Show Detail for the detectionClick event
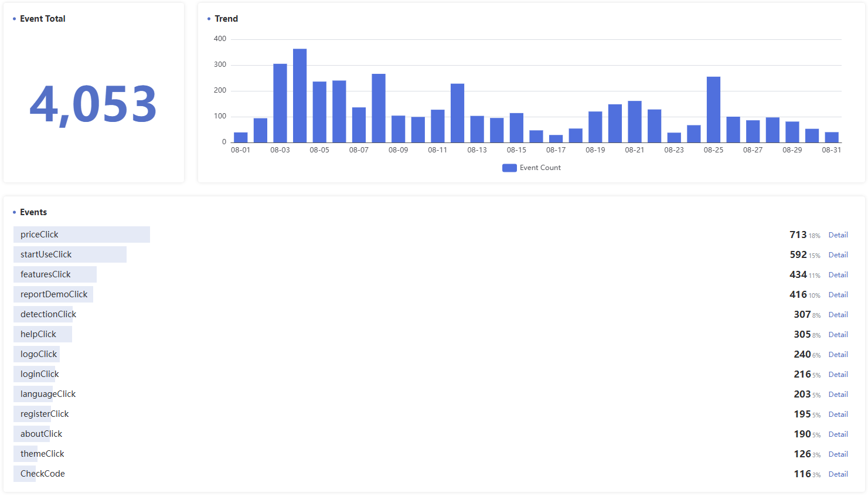Screen dimensions: 868x496 coord(838,315)
